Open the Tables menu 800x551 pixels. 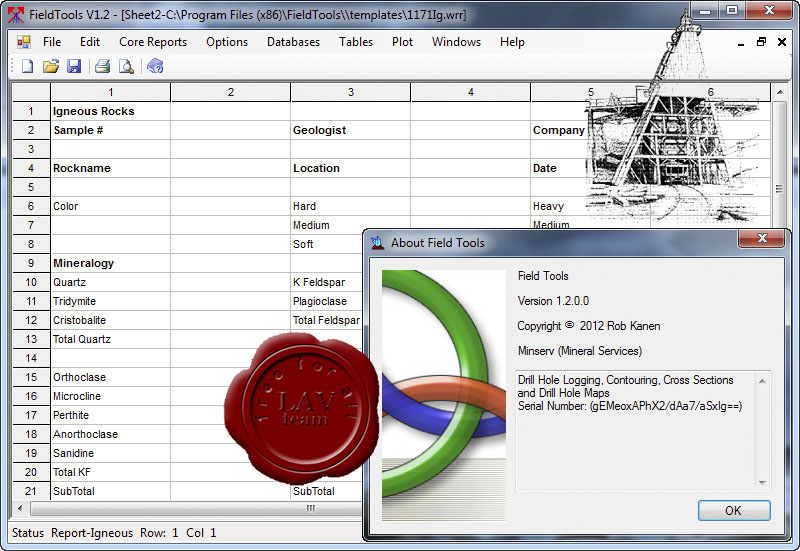tap(356, 42)
